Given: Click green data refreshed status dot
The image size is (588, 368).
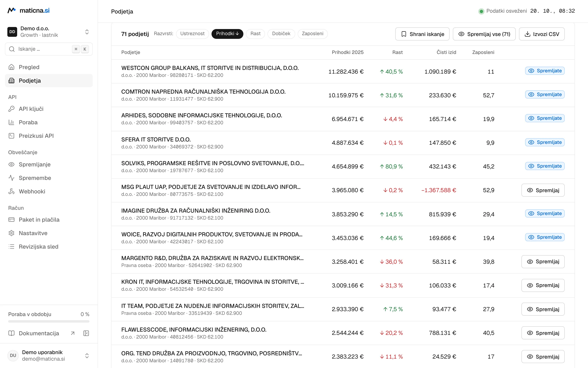Looking at the screenshot, I should click(481, 11).
